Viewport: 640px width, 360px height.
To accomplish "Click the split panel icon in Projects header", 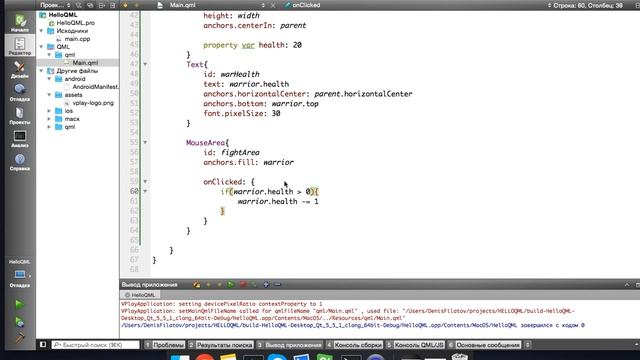I will (x=101, y=5).
